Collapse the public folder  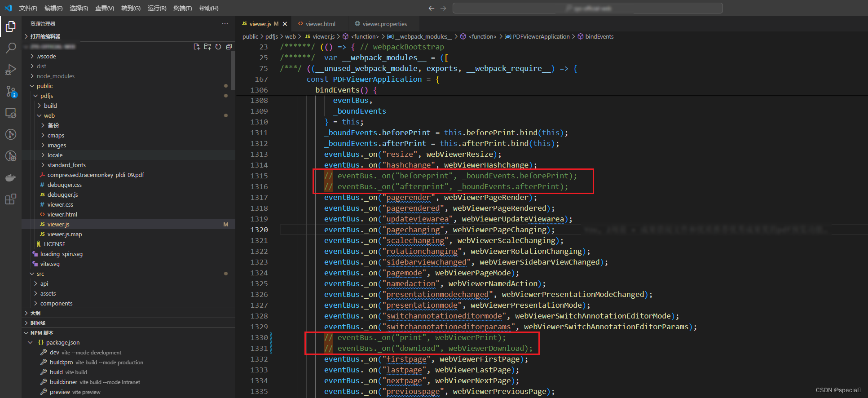[128, 86]
